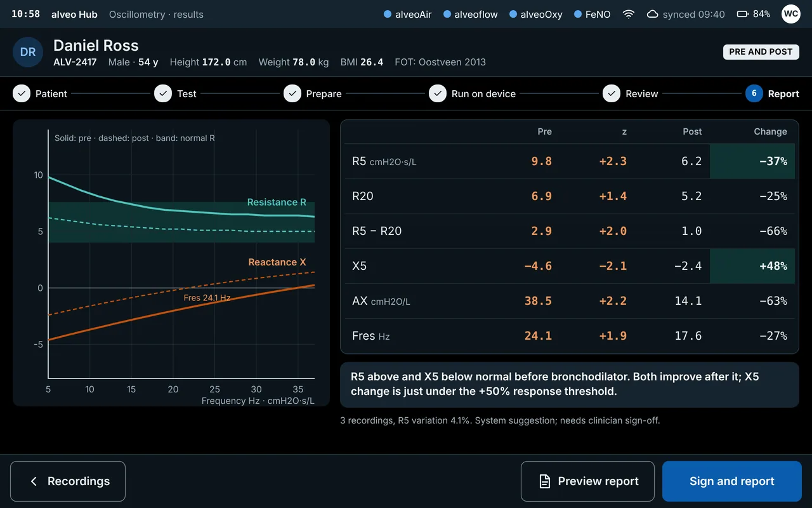Click the FeNO device status dot
812x508 pixels.
coord(578,14)
